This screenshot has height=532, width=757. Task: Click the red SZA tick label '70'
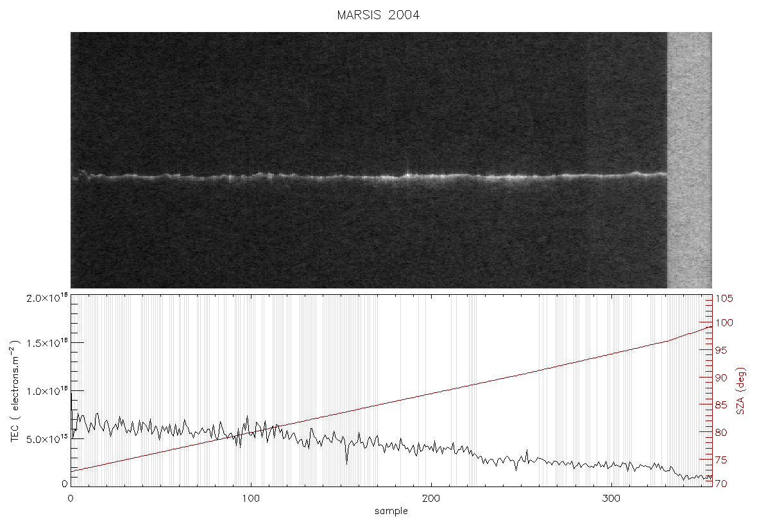[x=721, y=483]
